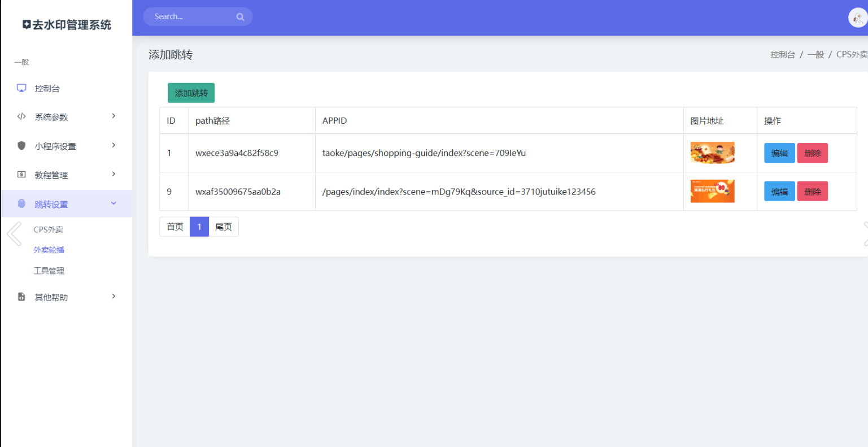Select the 跳转设置 sidebar menu
Screen dimensions: 868x447
[x=67, y=204]
